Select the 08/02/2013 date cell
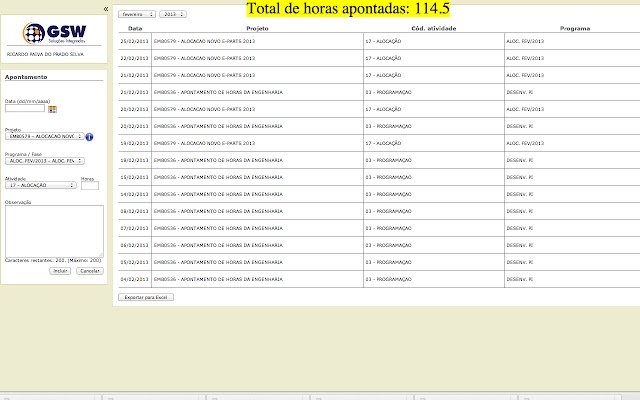Screen dimensions: 640x400 tap(135, 211)
